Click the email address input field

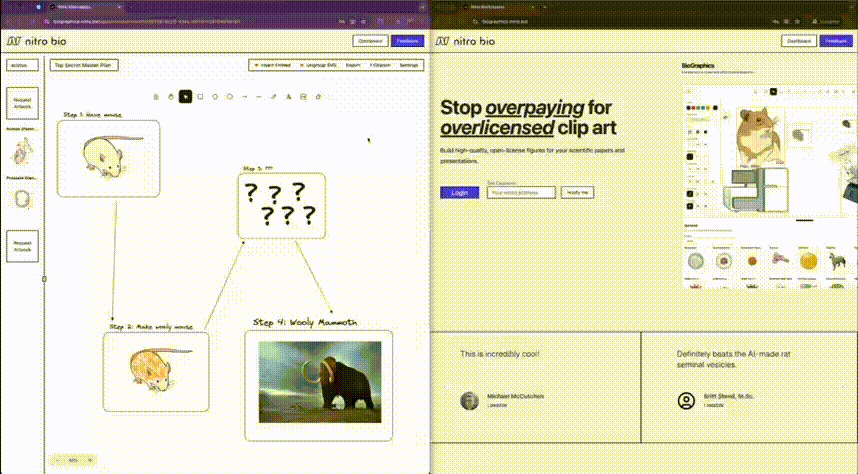521,192
